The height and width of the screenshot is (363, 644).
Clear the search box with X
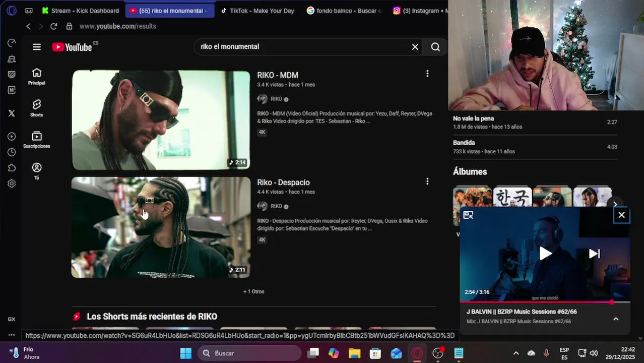coord(415,47)
